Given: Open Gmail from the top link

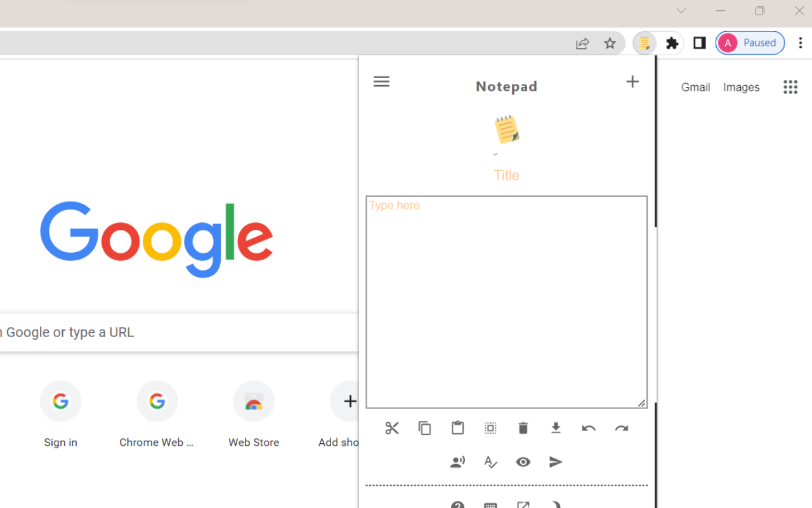Looking at the screenshot, I should (x=695, y=87).
